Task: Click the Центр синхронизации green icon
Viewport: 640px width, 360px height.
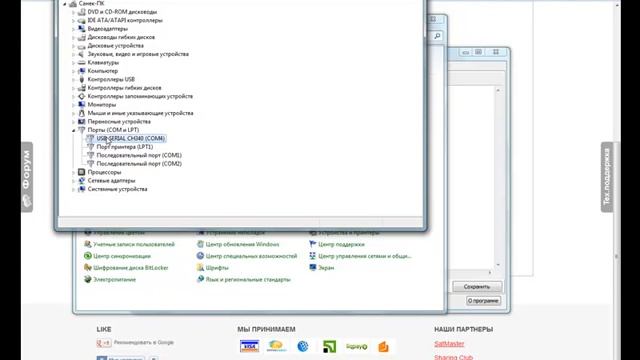Action: (87, 256)
